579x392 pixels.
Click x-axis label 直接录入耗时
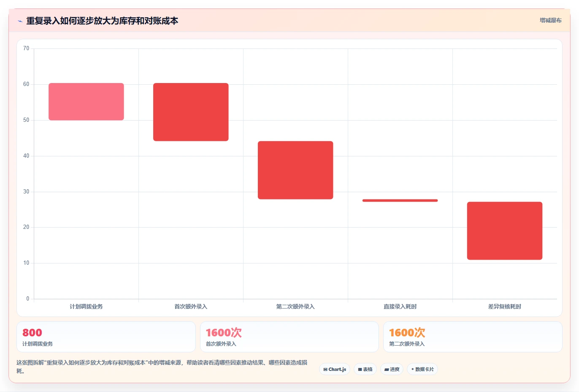(x=400, y=306)
